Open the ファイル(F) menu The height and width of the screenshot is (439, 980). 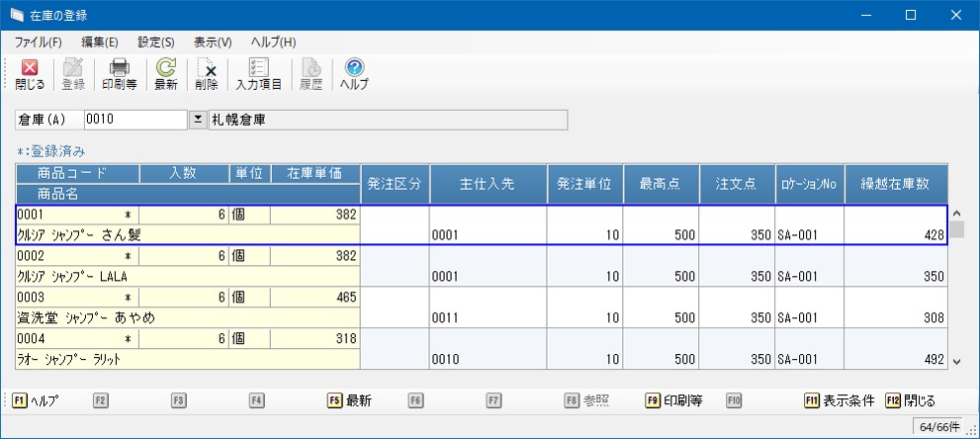click(x=39, y=43)
